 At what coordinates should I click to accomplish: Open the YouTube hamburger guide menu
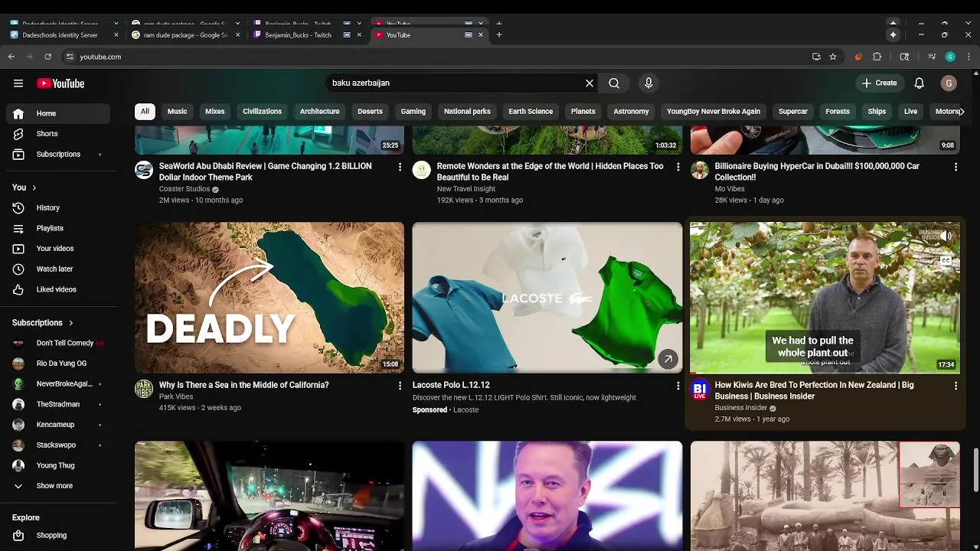tap(18, 83)
